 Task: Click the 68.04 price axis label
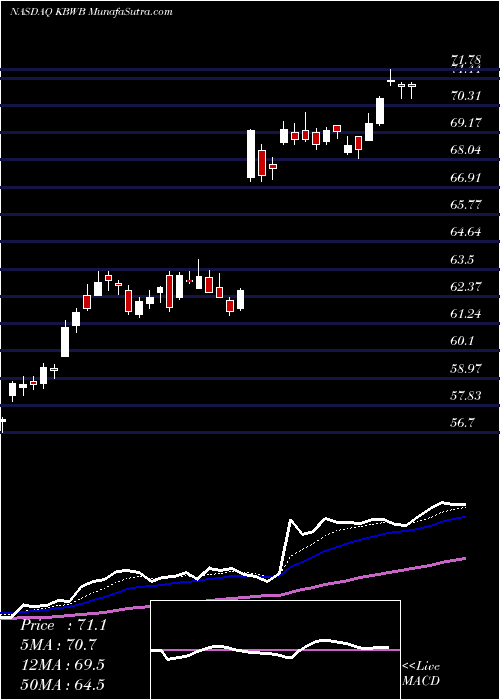(467, 150)
